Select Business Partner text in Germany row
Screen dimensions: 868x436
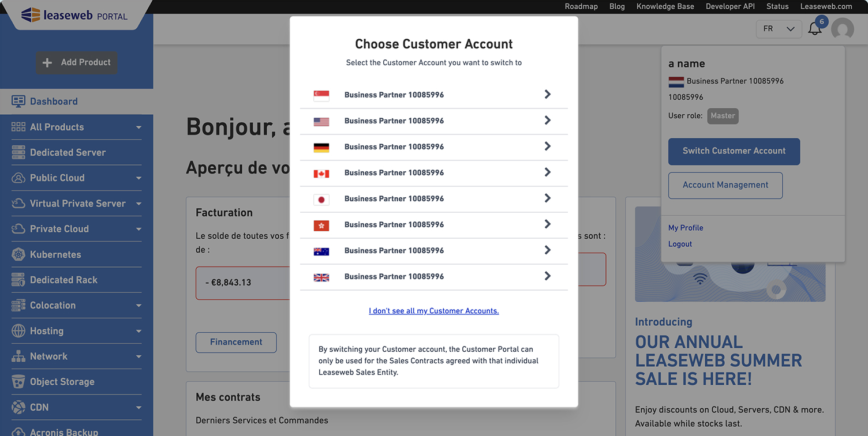click(394, 147)
